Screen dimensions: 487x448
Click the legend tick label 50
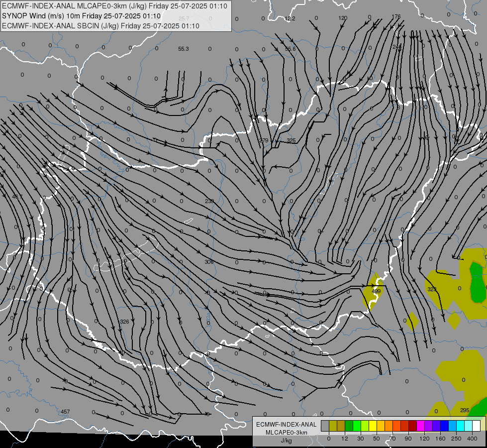[377, 439]
